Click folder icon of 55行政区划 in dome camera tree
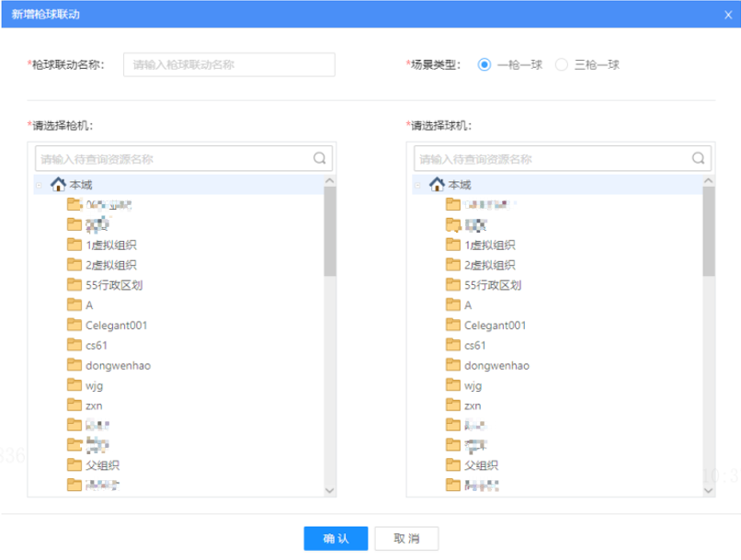Screen dimensions: 741x560 click(452, 284)
